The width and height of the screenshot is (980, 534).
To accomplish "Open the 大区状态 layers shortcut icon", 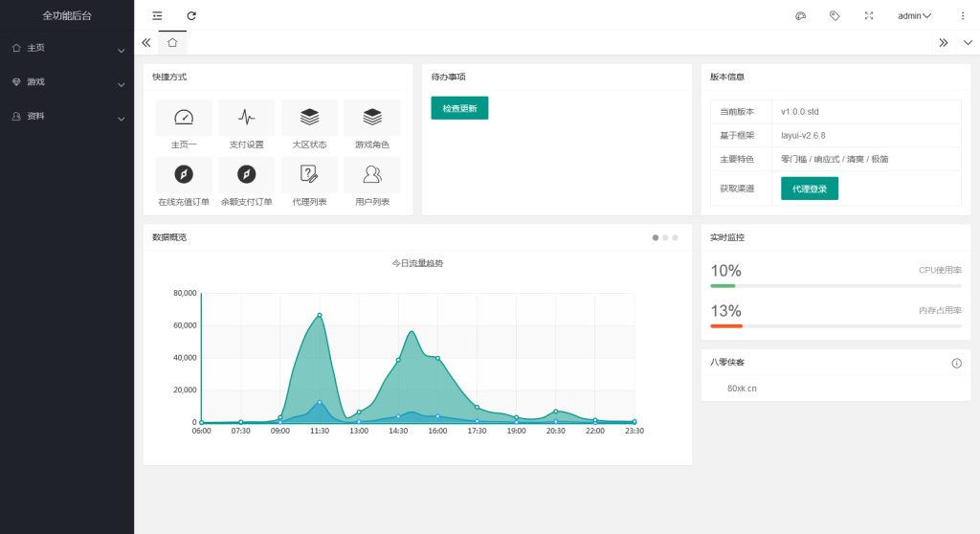I will point(309,118).
